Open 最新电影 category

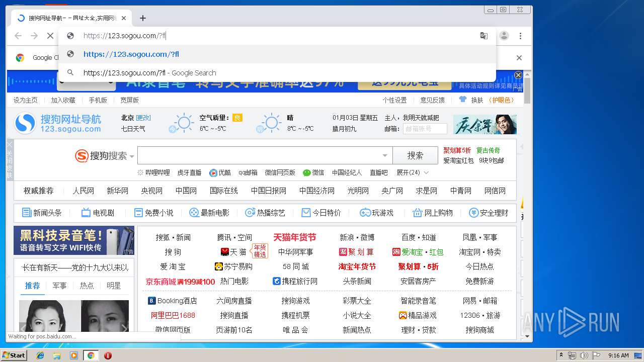point(209,213)
